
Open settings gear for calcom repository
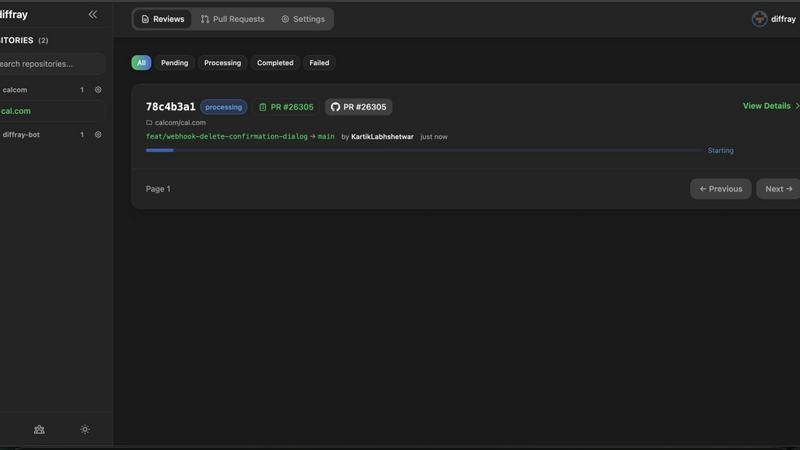[98, 90]
